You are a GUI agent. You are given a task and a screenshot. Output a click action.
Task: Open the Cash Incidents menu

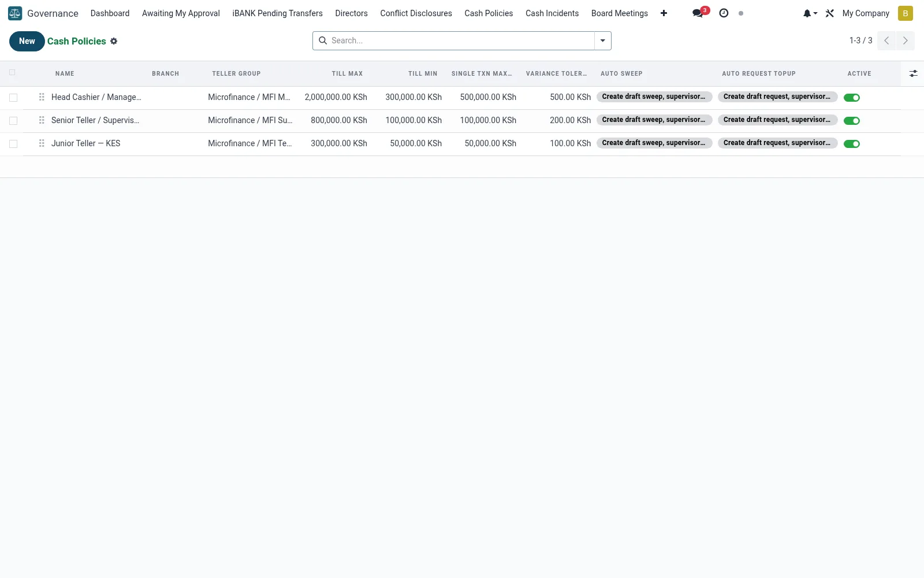click(552, 13)
